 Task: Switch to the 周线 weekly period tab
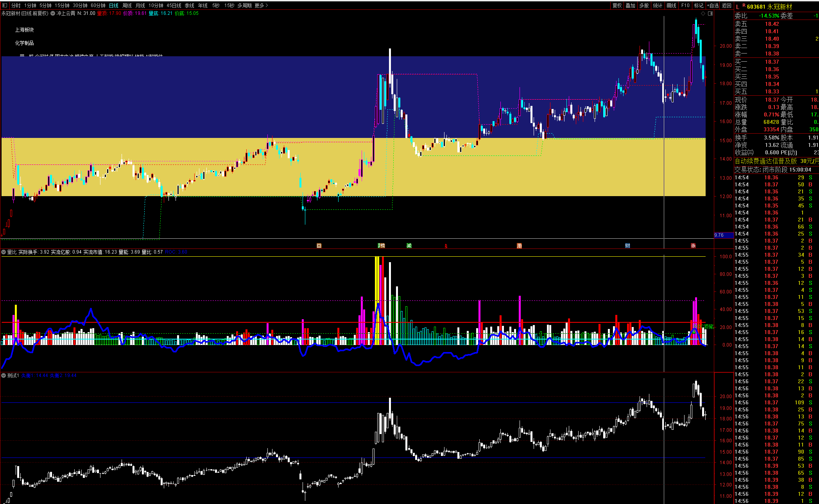(127, 5)
